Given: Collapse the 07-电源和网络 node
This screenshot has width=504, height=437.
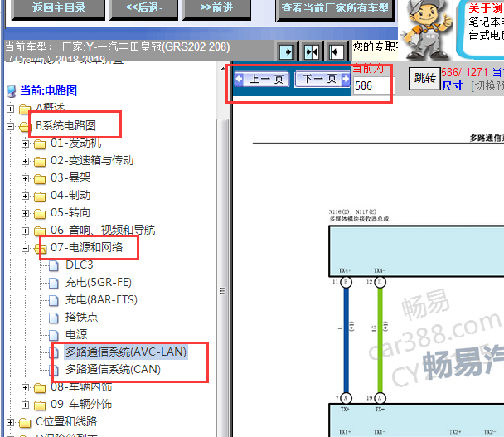Looking at the screenshot, I should point(25,248).
